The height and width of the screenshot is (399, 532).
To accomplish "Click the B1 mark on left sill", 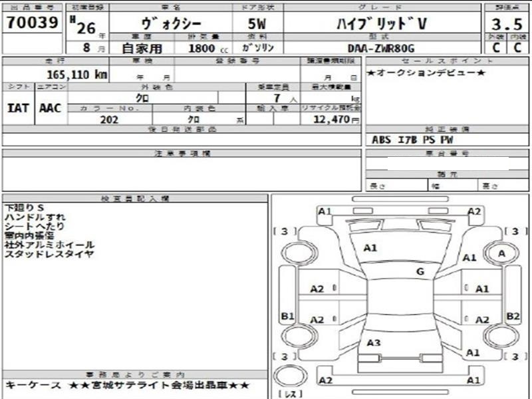I will click(x=287, y=317).
